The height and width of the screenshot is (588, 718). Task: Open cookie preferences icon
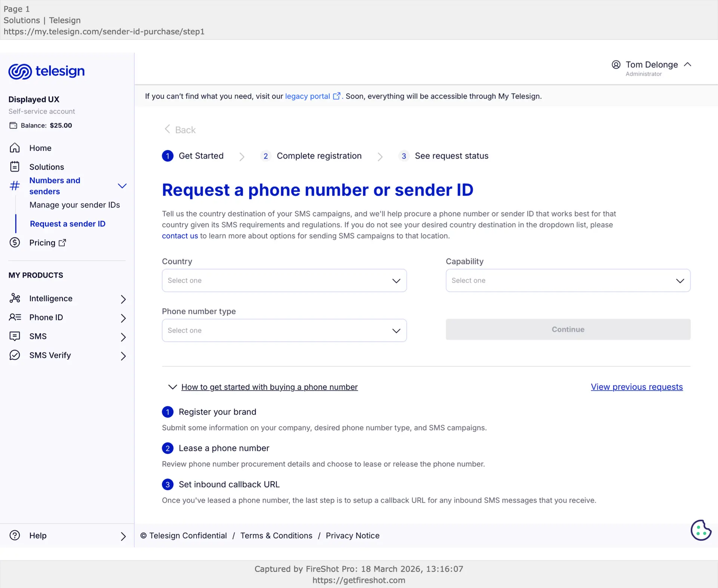tap(701, 530)
